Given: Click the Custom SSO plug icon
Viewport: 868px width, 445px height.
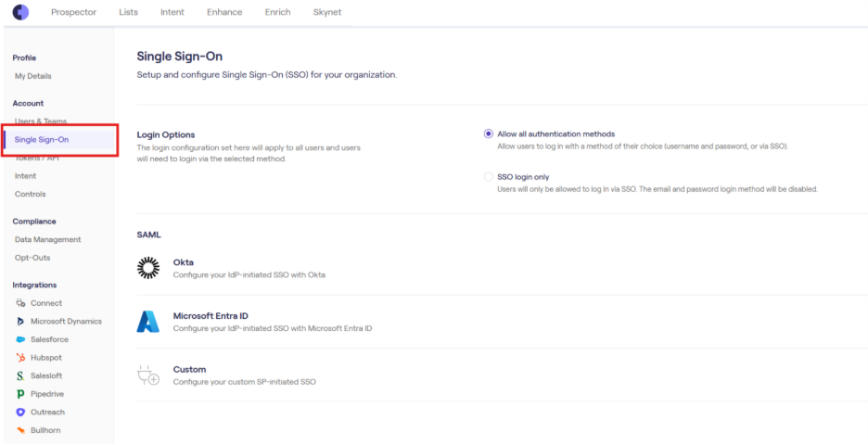Looking at the screenshot, I should [147, 375].
